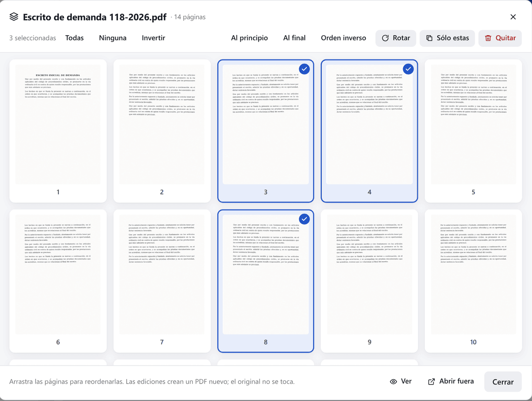
Task: Uncheck the checkmark on page 3
Action: 304,69
